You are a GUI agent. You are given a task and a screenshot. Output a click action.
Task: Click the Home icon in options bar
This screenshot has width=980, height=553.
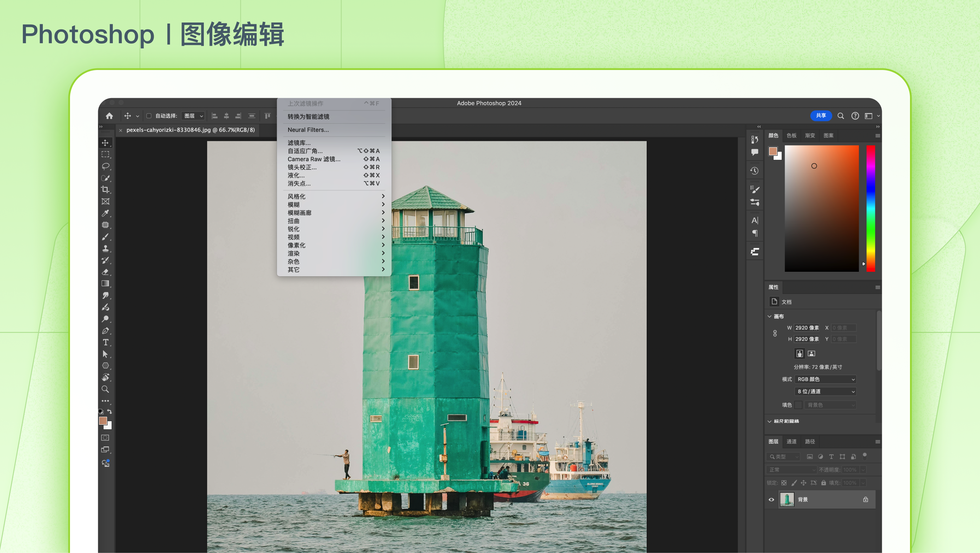click(110, 116)
